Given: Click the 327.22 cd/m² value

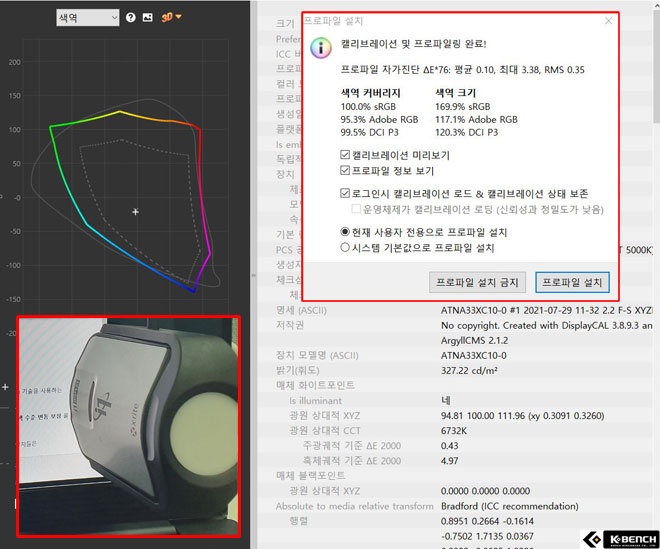Looking at the screenshot, I should click(469, 370).
